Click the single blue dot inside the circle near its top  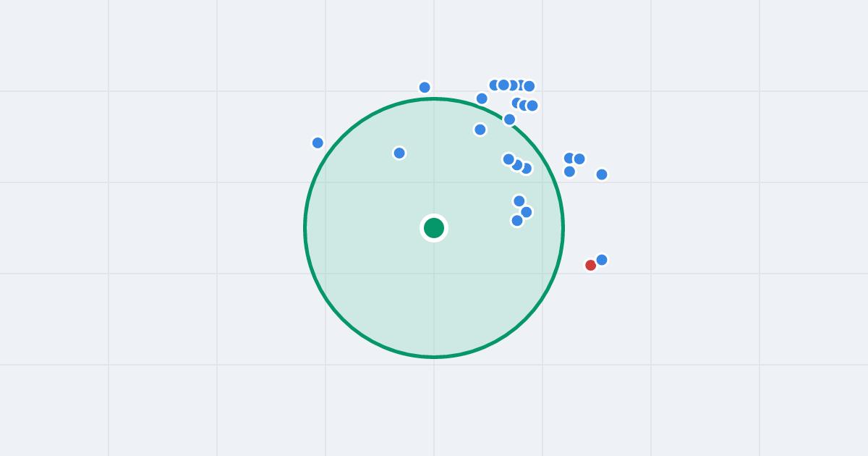point(480,130)
